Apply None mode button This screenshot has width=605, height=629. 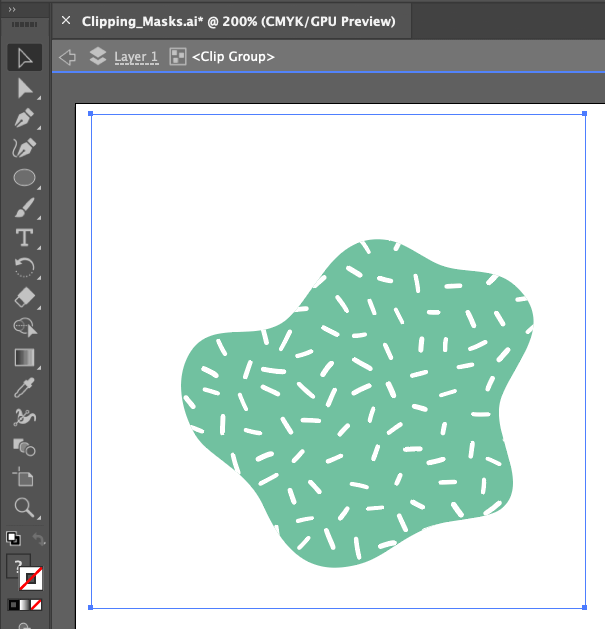[36, 605]
